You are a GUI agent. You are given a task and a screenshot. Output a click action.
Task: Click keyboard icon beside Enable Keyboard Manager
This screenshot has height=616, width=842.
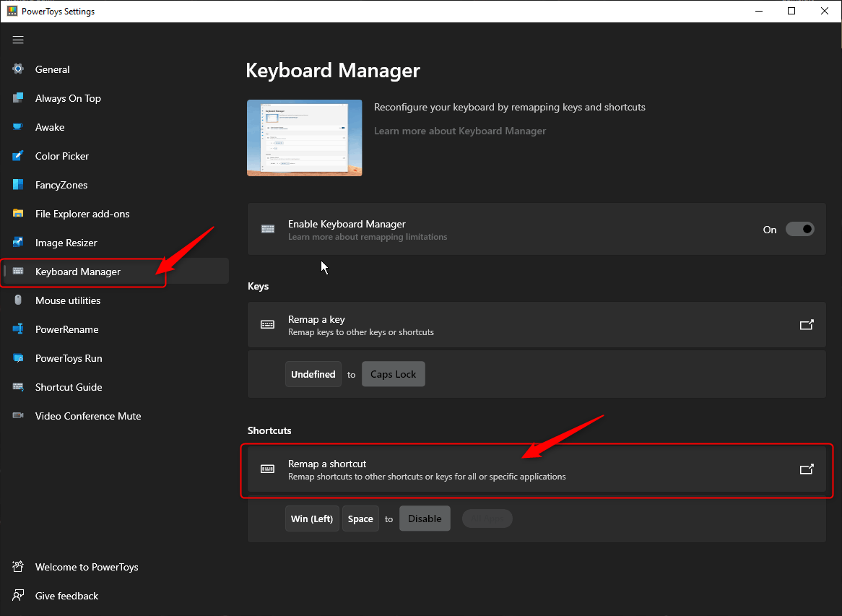(267, 230)
